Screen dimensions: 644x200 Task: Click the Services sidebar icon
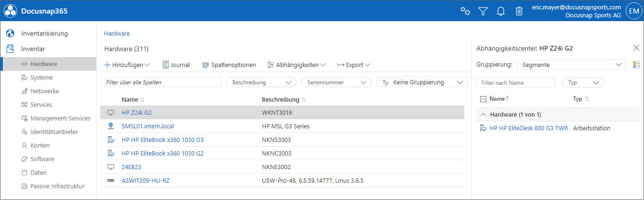(24, 105)
